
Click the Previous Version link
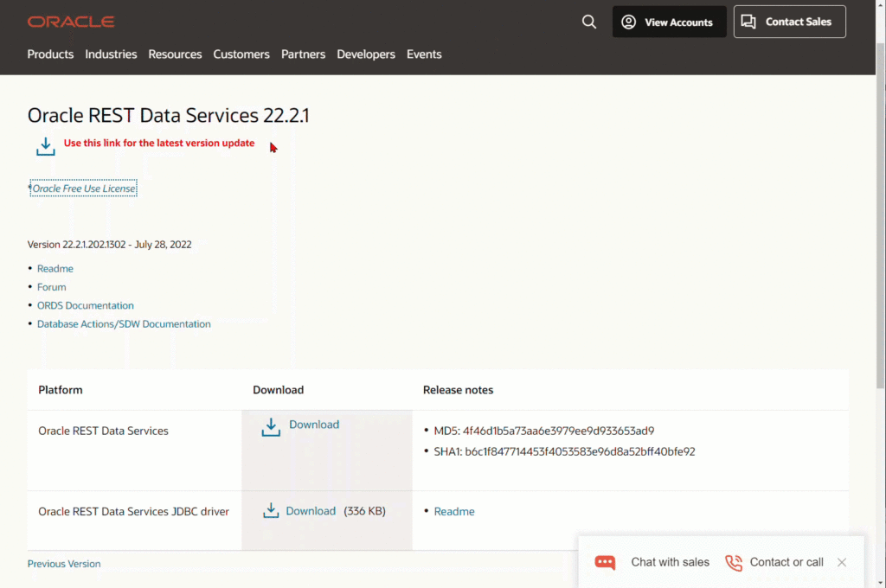click(64, 564)
